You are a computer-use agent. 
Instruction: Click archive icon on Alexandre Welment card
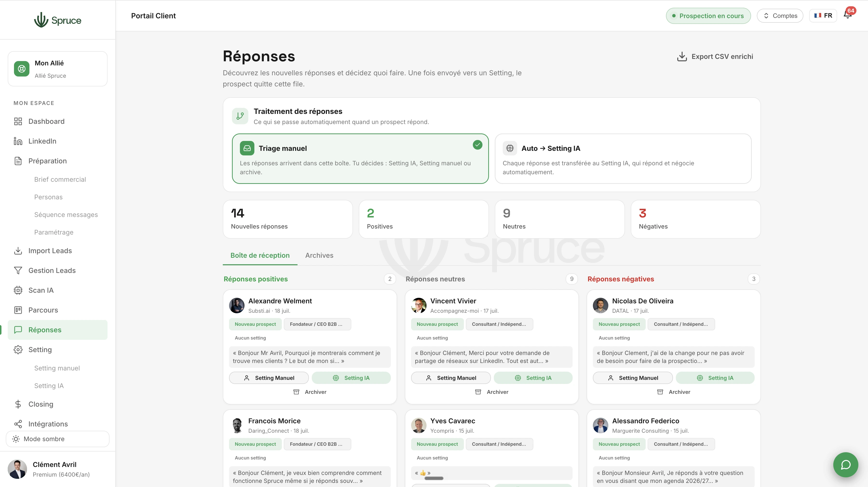click(296, 392)
